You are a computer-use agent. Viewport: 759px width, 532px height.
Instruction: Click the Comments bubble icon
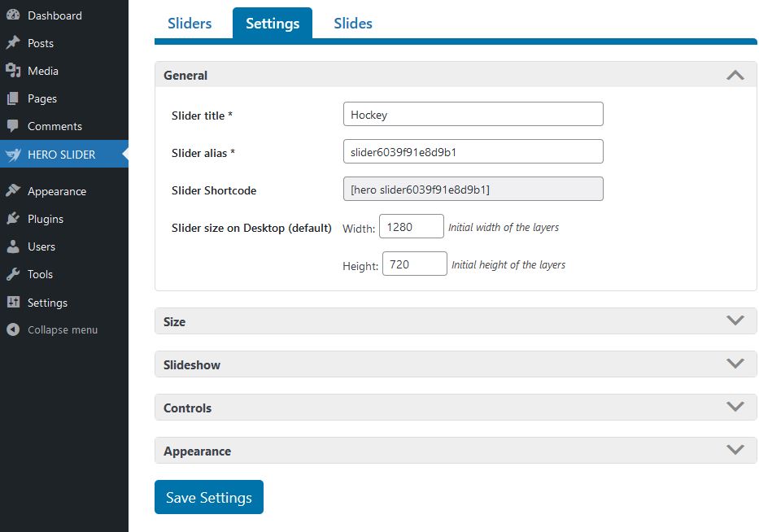click(13, 126)
